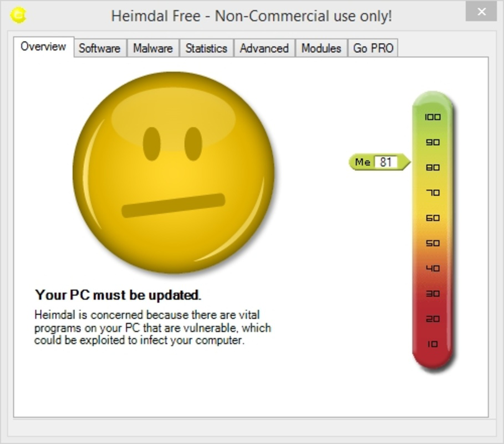Click the 70 label on the thermometer
Screen dimensions: 504x444
432,193
